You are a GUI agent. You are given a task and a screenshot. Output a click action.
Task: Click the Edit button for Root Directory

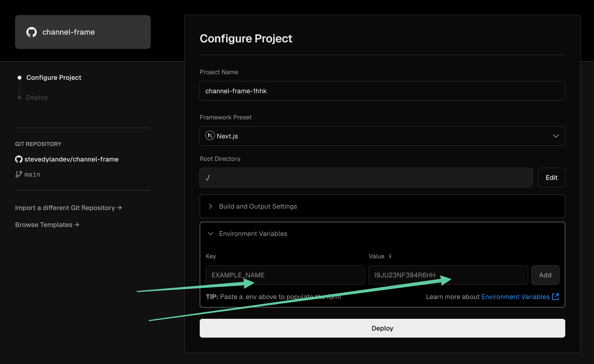[x=552, y=177]
